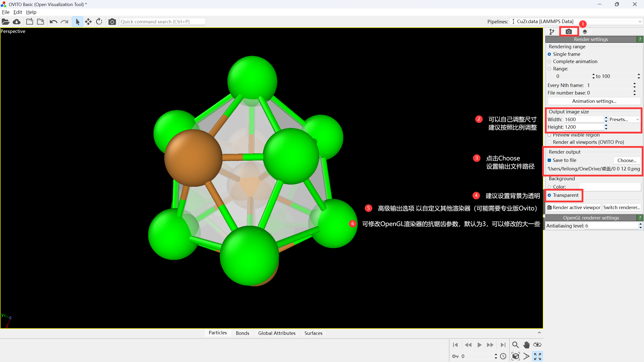Open the pipelines tab with branch icon
This screenshot has width=644, height=362.
coord(552,32)
